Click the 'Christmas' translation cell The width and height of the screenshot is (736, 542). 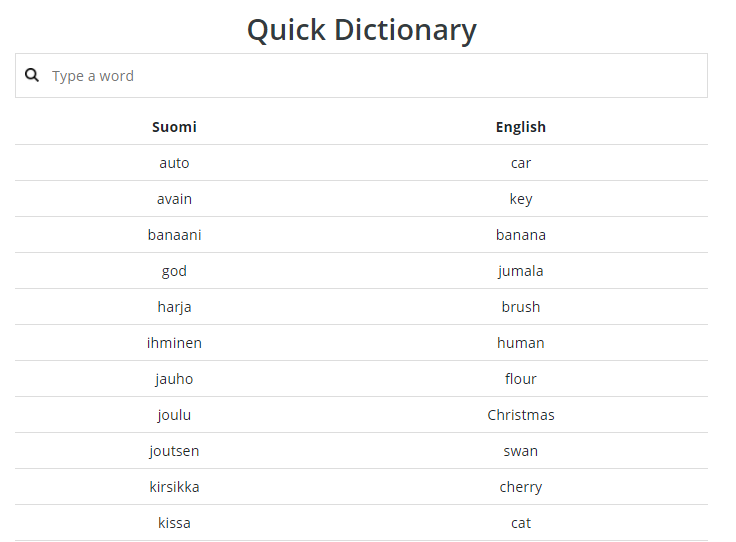pos(520,415)
